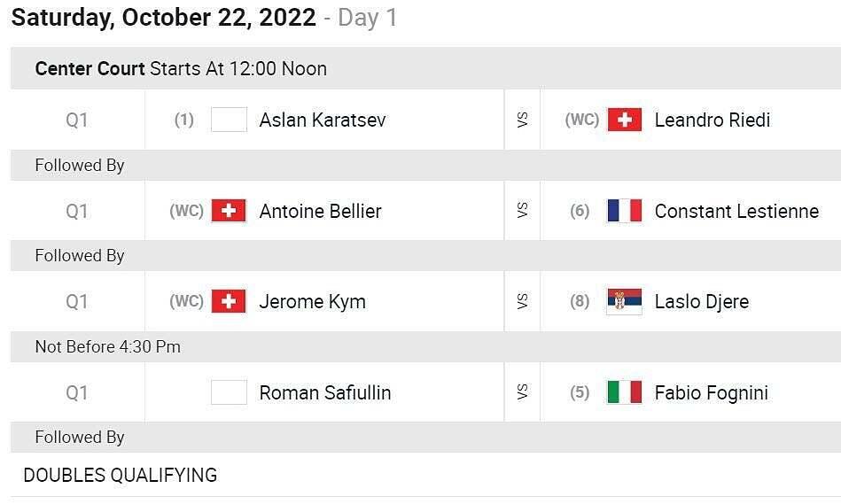Screen dimensions: 841x504
Task: Select the DOUBLES QUALIFYING section label
Action: tap(121, 475)
